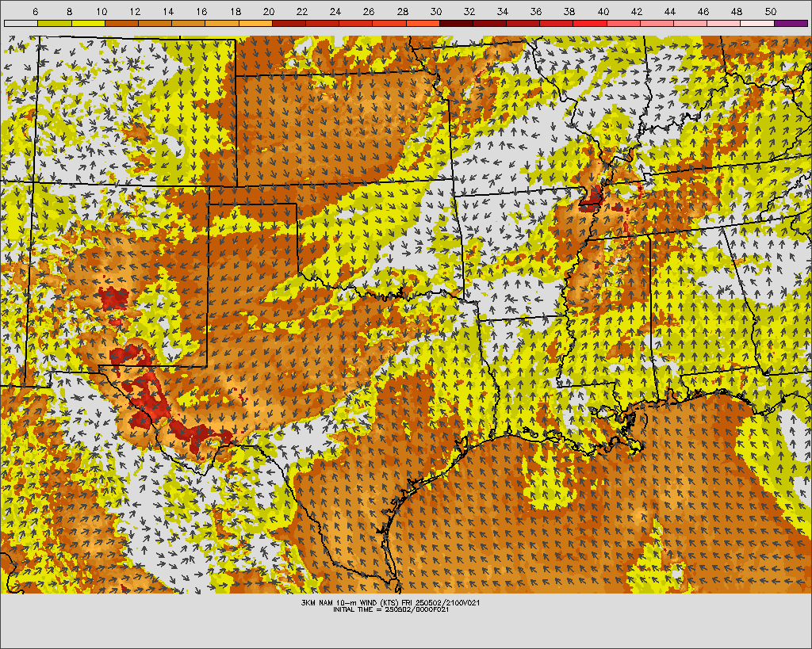
Task: Pick the dark maroon 30–32 knots swatch
Action: [x=456, y=23]
